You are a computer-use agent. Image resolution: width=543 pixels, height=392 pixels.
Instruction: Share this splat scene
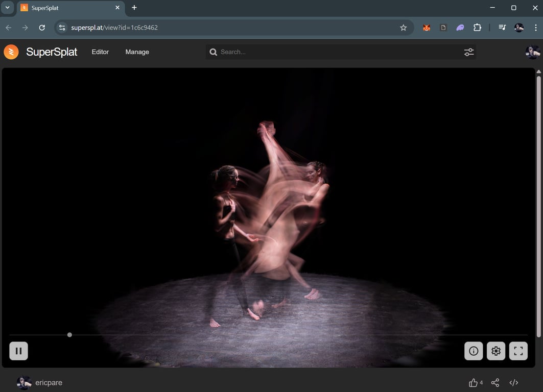(495, 383)
